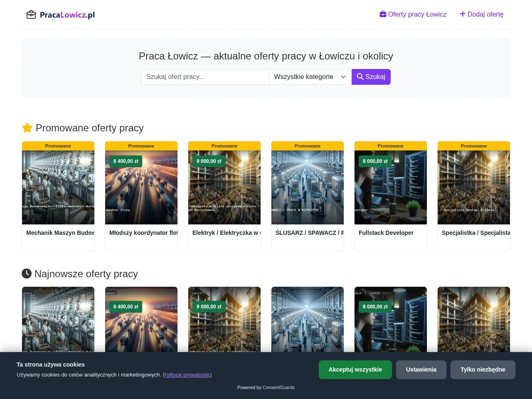Open the promoted ŚLUSARZ / SPAWACZ thumbnail
Viewport: 532px width, 399px height.
click(308, 187)
